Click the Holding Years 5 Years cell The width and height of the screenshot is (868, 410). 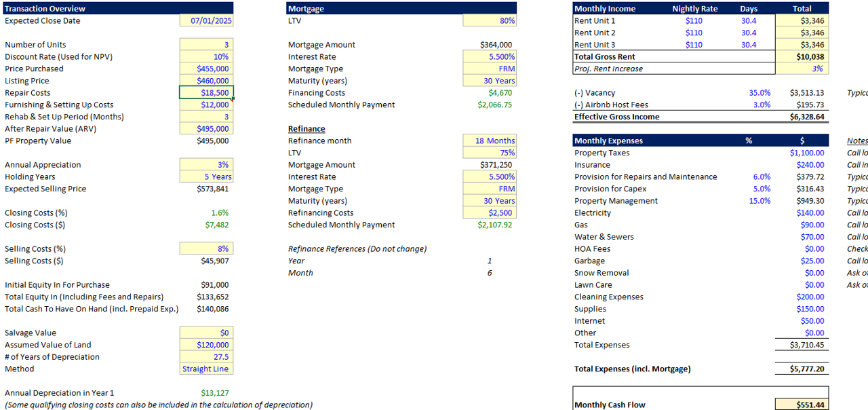pos(206,177)
